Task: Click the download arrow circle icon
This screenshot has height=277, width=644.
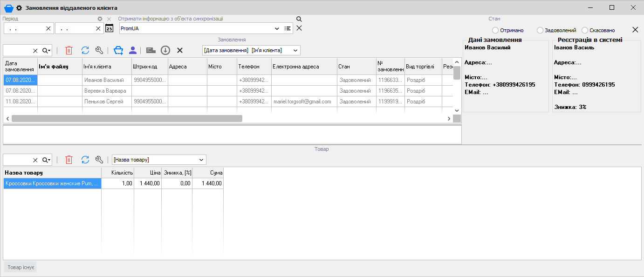Action: [165, 50]
